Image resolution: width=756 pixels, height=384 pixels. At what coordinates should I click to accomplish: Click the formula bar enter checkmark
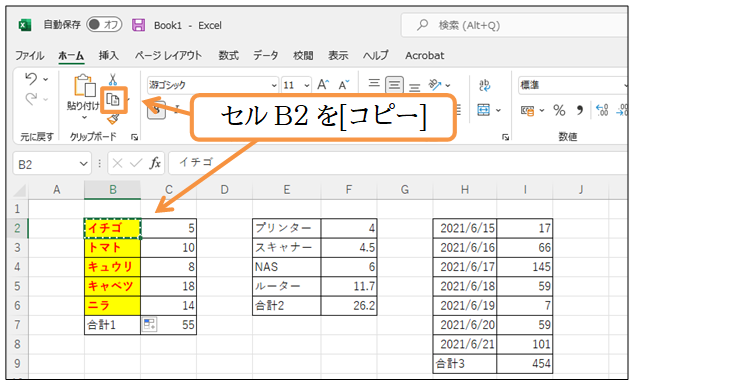click(x=136, y=164)
